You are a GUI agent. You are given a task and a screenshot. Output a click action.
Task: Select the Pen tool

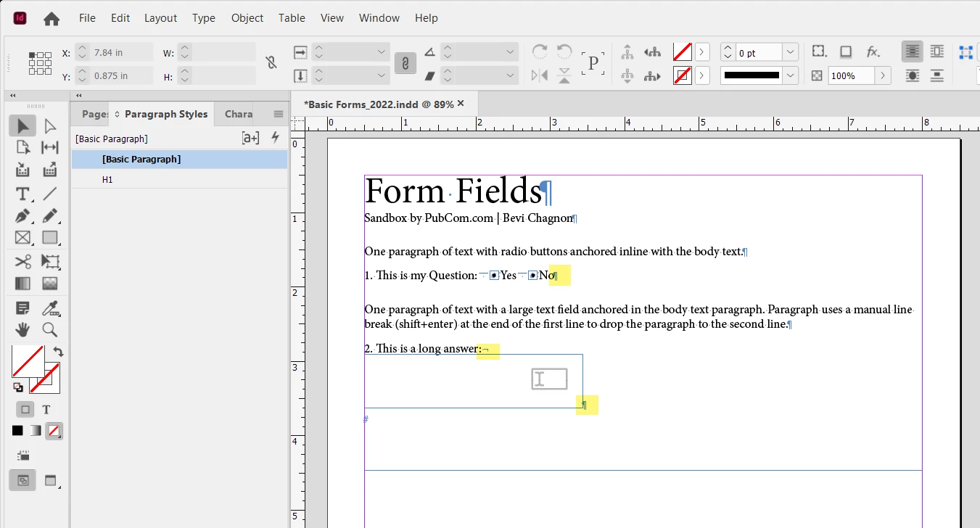pyautogui.click(x=22, y=216)
